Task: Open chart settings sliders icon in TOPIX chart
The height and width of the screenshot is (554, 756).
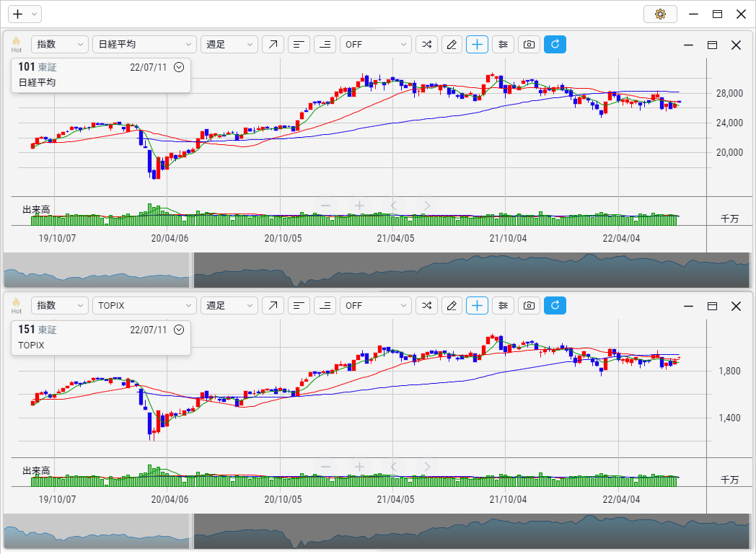Action: (503, 306)
